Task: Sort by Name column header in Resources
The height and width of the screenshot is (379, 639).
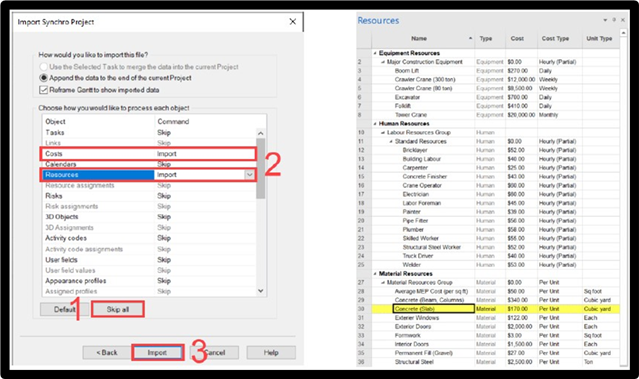Action: (423, 38)
